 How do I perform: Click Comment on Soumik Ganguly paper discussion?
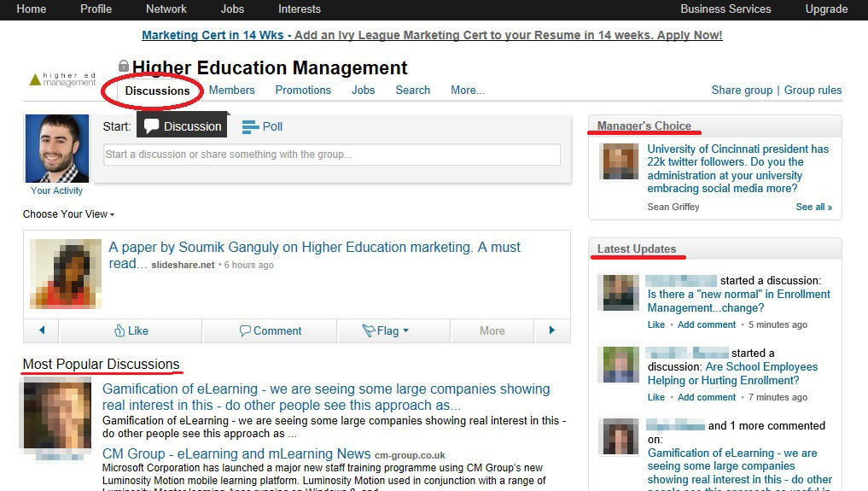[271, 331]
